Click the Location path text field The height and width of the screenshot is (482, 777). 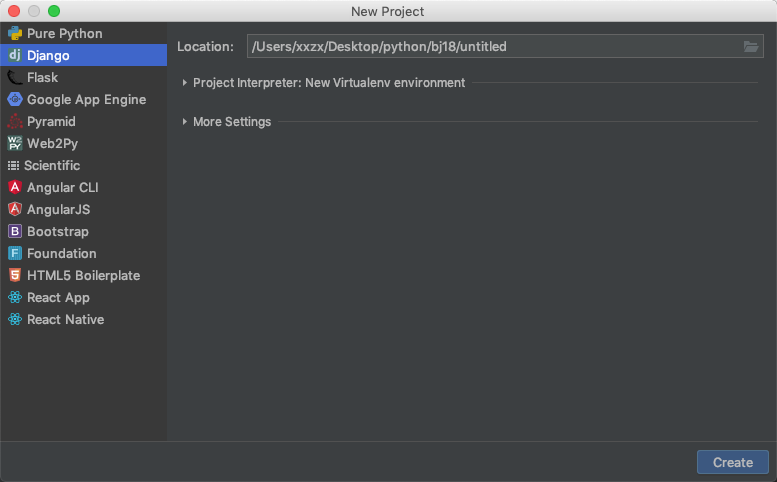pos(490,47)
